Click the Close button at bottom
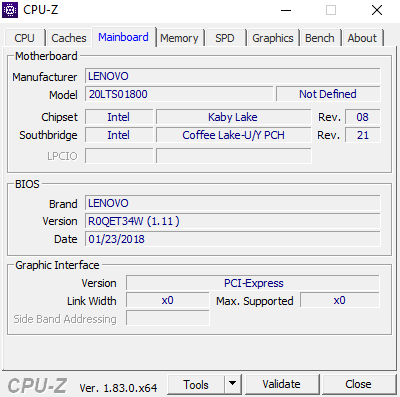Viewport: 400px width, 397px height. [x=358, y=384]
